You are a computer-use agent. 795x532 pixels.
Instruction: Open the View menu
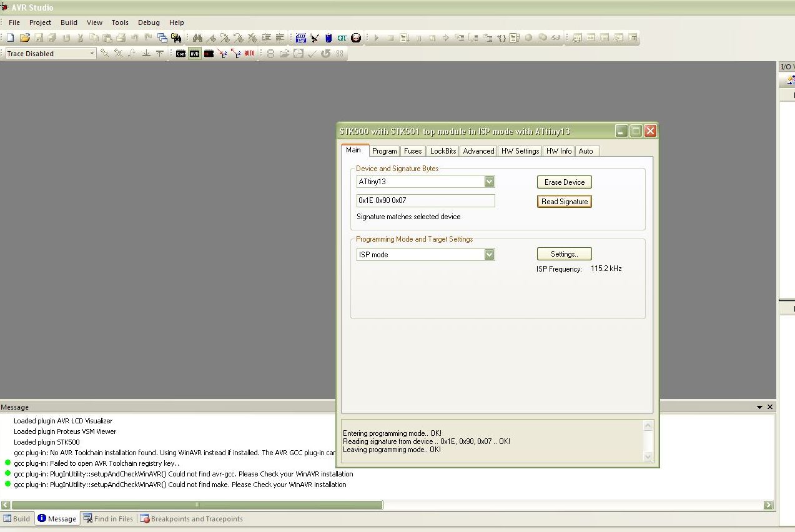click(94, 22)
